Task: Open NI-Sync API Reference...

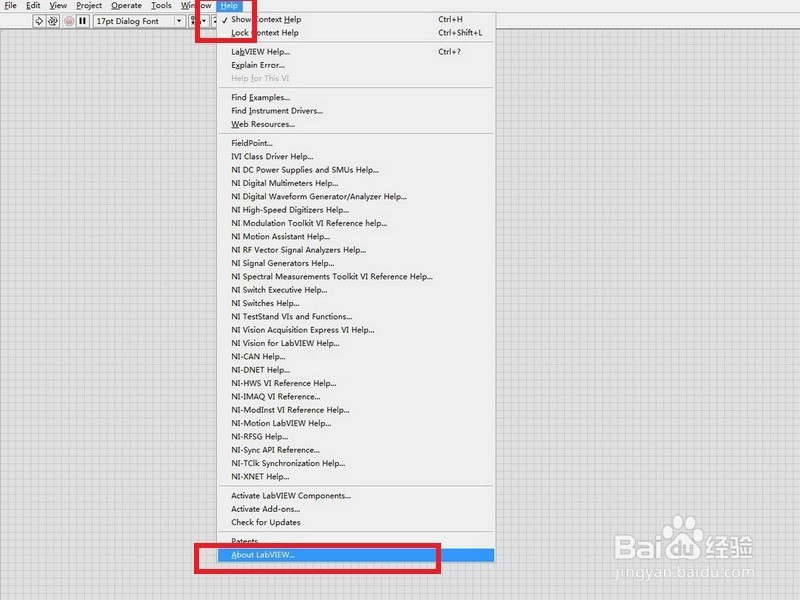Action: 356,449
